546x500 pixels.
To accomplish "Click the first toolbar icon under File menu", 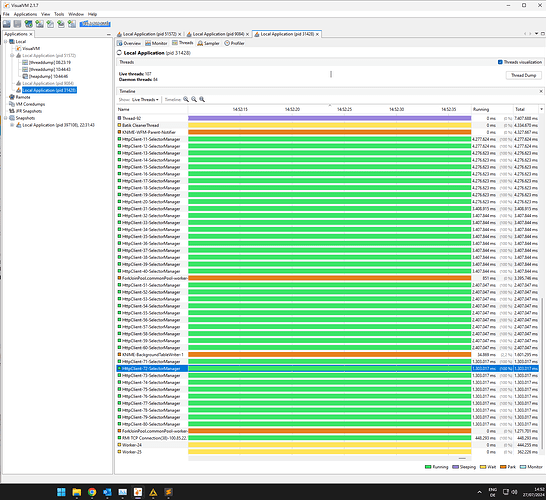I will pos(7,24).
